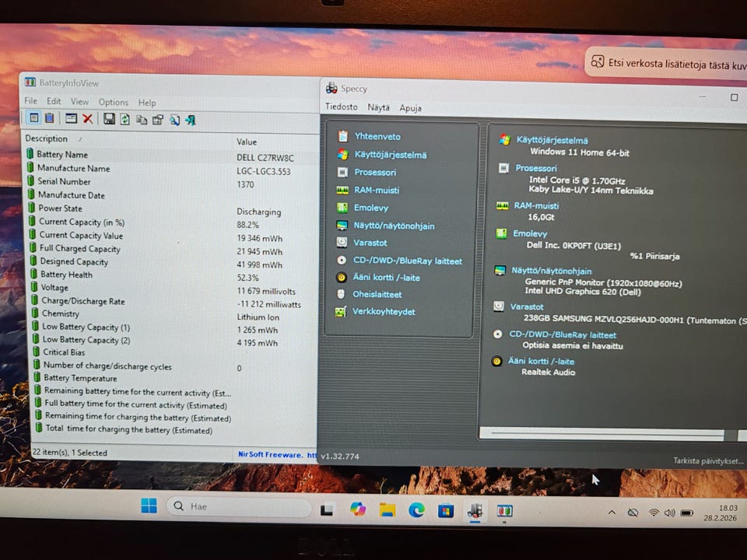Open Tiedosto menu in Speccy

coord(341,107)
